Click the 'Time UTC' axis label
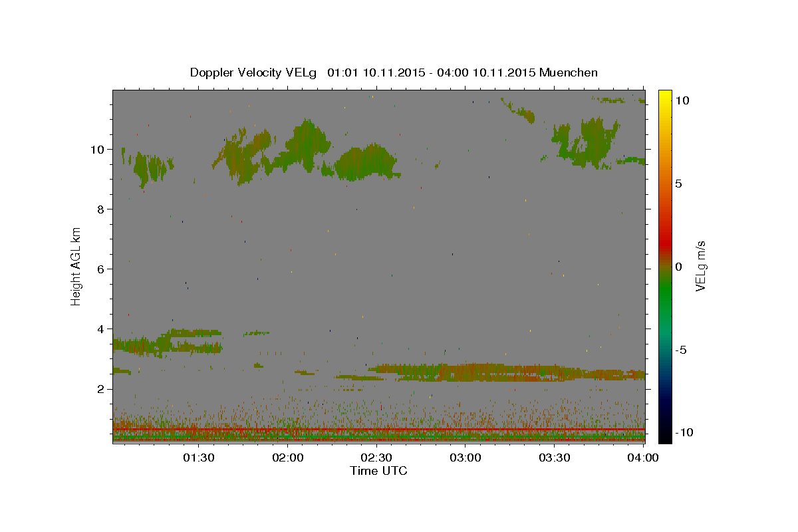798x532 pixels. coord(378,471)
